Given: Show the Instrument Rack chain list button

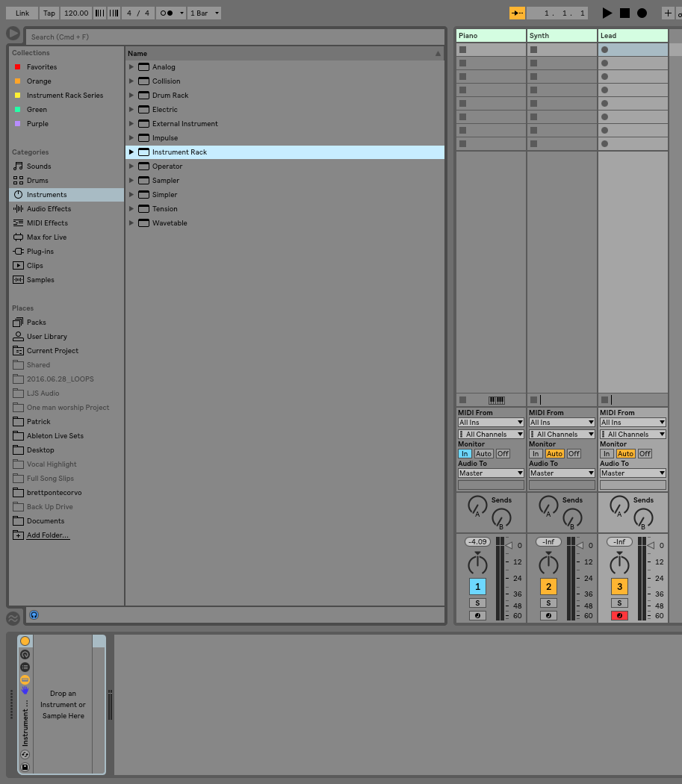Looking at the screenshot, I should click(x=25, y=667).
